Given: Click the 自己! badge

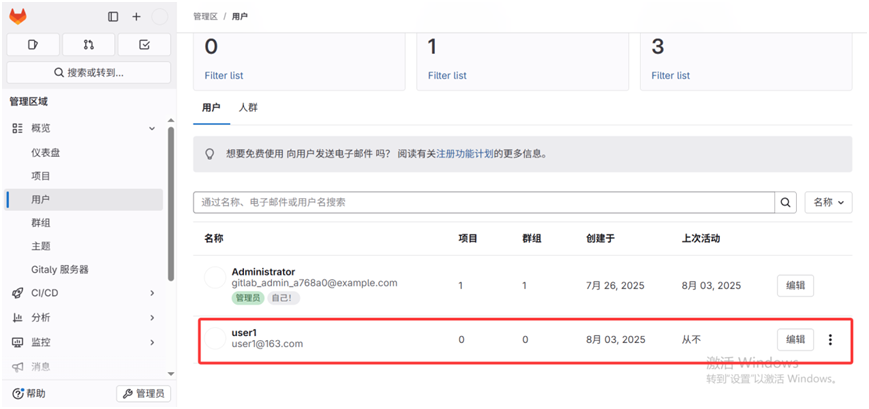Looking at the screenshot, I should pyautogui.click(x=283, y=298).
